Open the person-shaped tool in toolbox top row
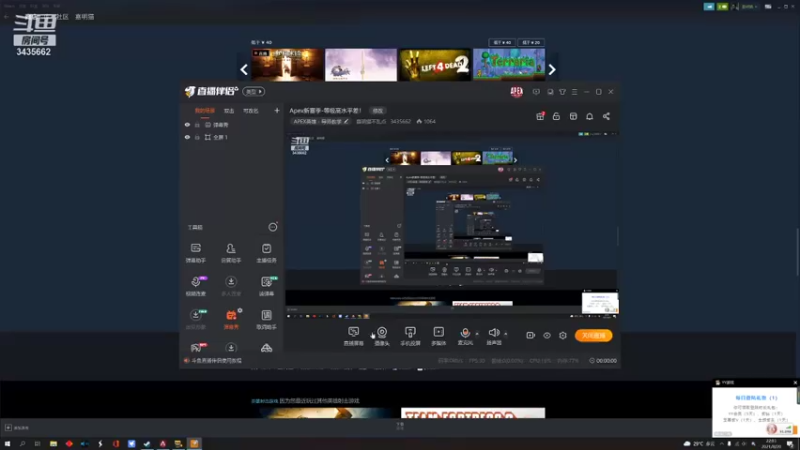The image size is (800, 450). coord(231,253)
